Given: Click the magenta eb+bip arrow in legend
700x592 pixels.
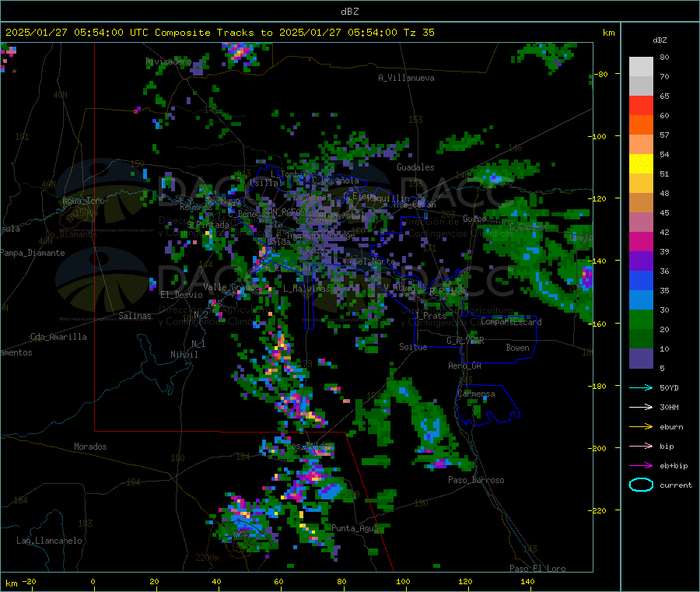Looking at the screenshot, I should click(641, 466).
